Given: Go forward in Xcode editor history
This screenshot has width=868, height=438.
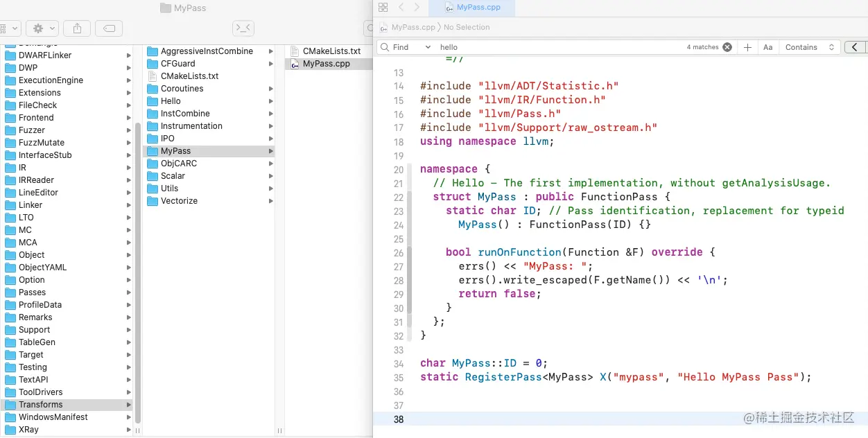Looking at the screenshot, I should coord(417,8).
